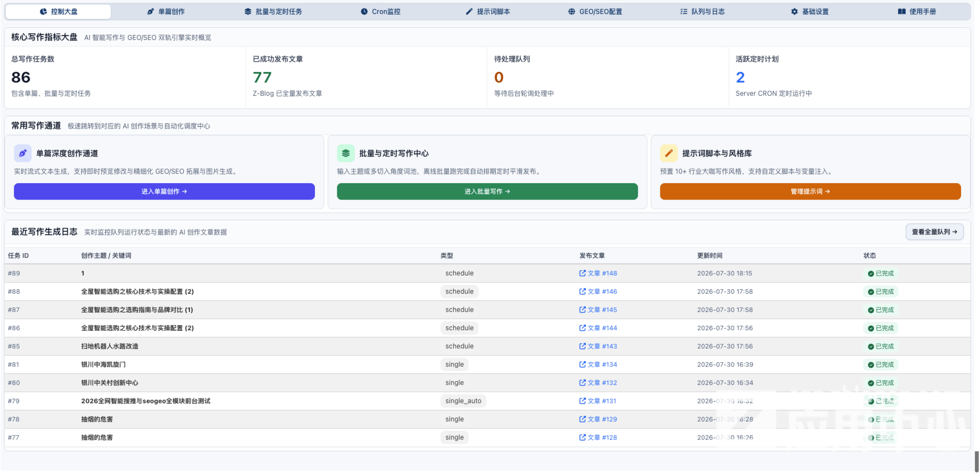Open article link 文章 #146
Image resolution: width=980 pixels, height=473 pixels.
pyautogui.click(x=598, y=292)
